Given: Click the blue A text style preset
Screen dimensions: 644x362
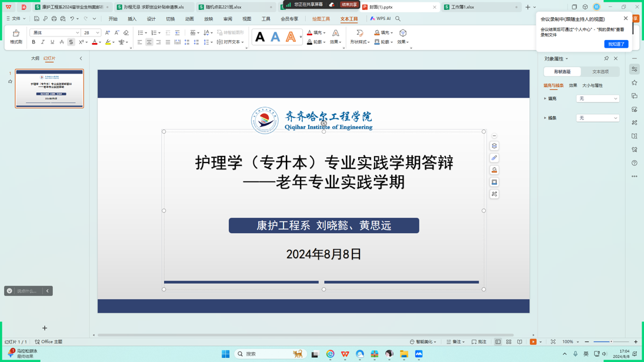Looking at the screenshot, I should (x=275, y=38).
